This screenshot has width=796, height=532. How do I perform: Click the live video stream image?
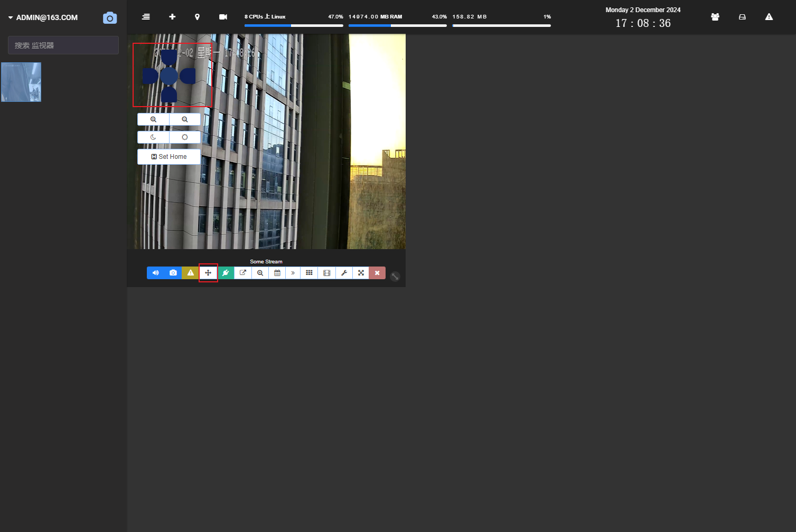click(266, 141)
